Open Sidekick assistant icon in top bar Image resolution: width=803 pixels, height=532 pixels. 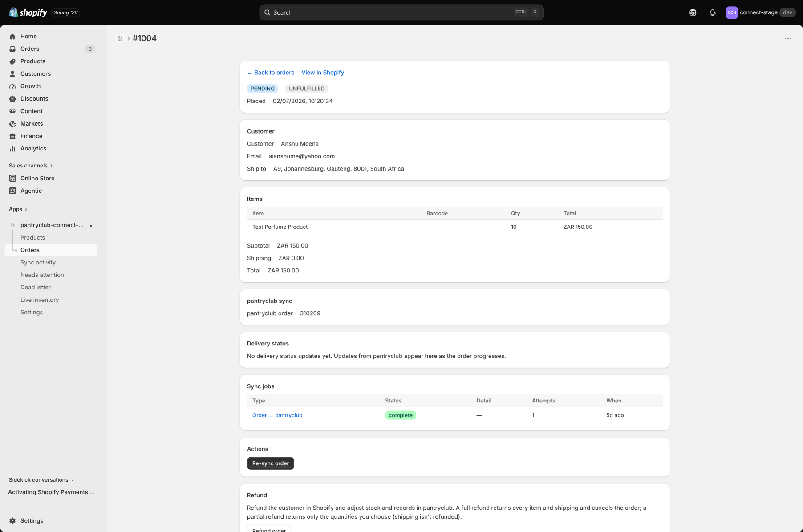pos(693,12)
